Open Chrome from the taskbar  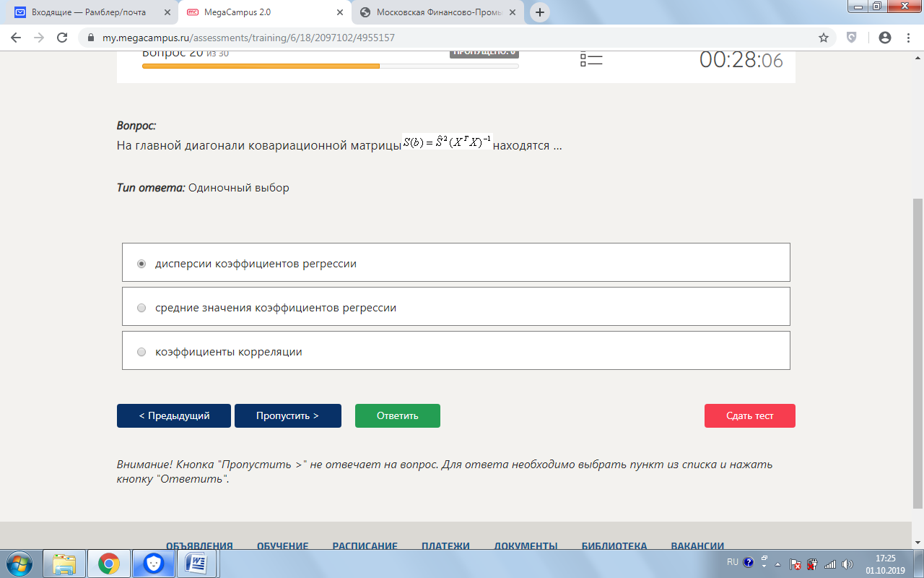pos(109,563)
